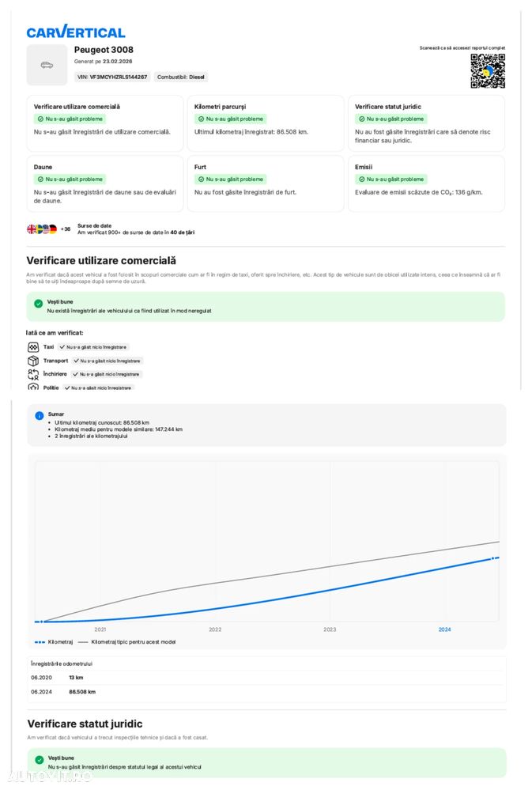Select the Furt summary card
The width and height of the screenshot is (532, 790).
pyautogui.click(x=266, y=183)
